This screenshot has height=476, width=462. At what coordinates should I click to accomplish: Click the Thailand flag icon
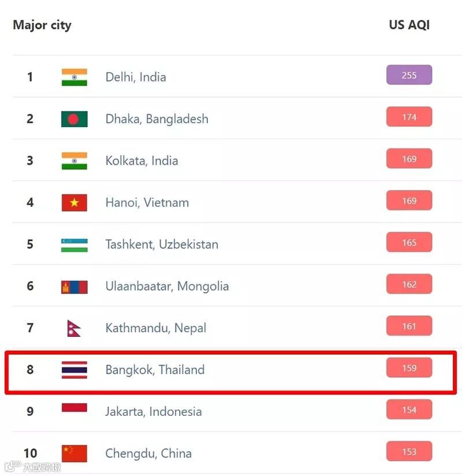[x=74, y=370]
